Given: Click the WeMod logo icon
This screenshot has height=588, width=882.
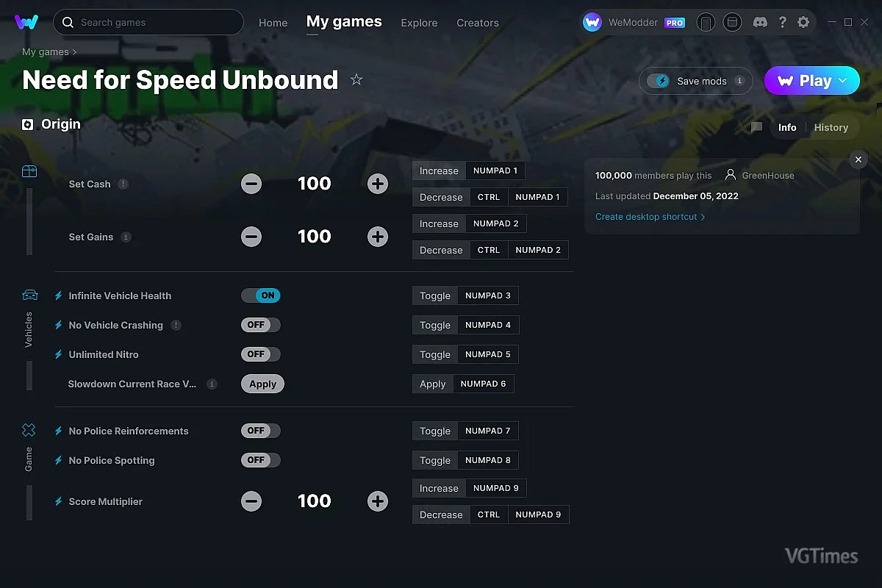Looking at the screenshot, I should 26,22.
